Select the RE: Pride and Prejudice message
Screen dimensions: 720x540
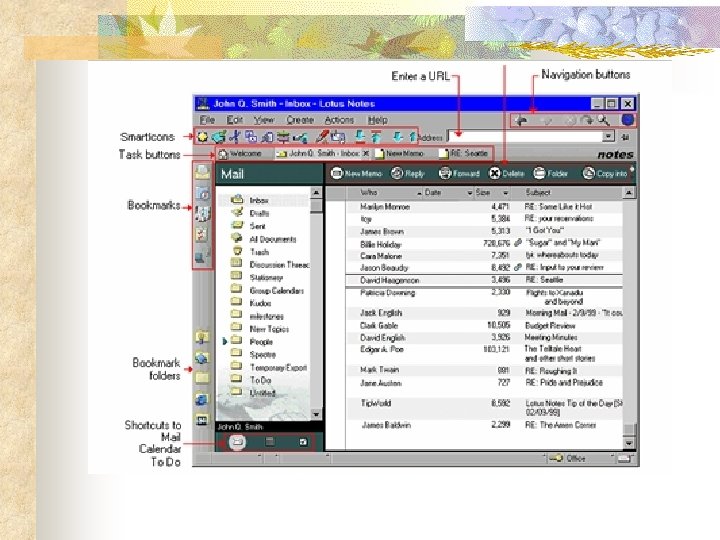[x=484, y=383]
